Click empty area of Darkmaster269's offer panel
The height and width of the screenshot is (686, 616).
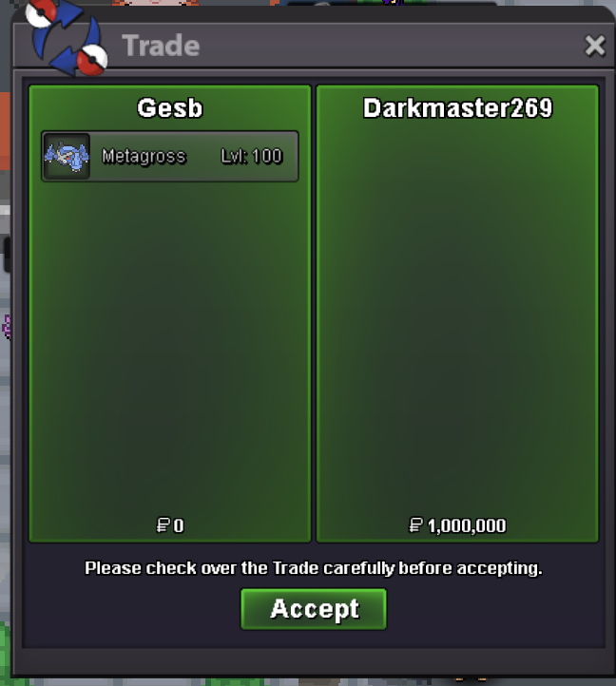(x=457, y=315)
